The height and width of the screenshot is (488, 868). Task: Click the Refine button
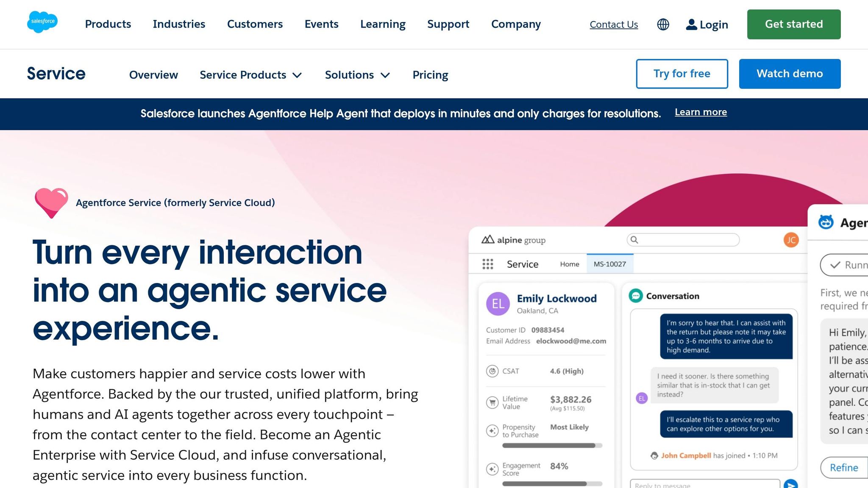[844, 467]
